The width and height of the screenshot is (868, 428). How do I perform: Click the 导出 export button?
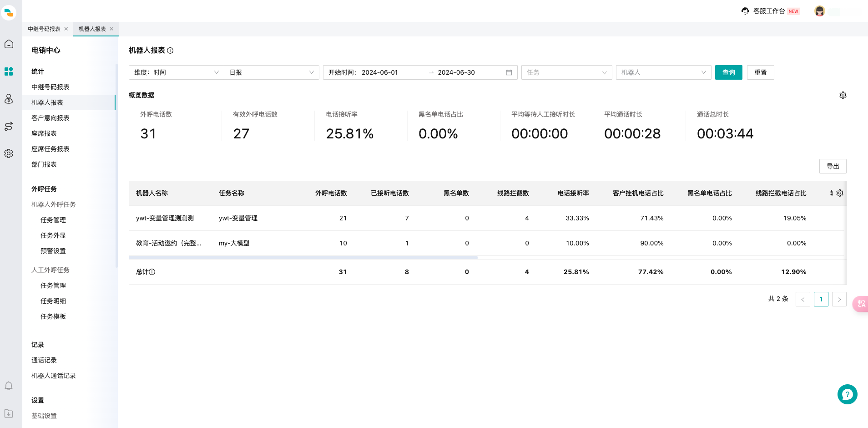[833, 166]
